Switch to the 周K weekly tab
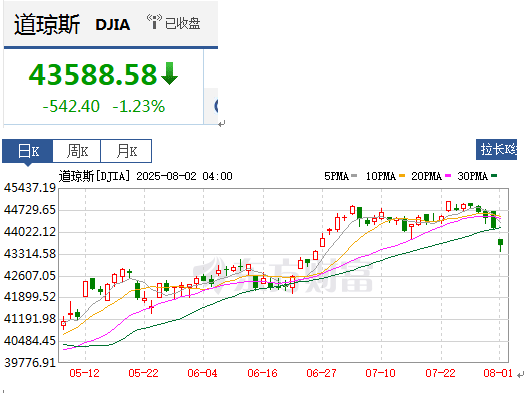This screenshot has height=393, width=532. [x=77, y=151]
